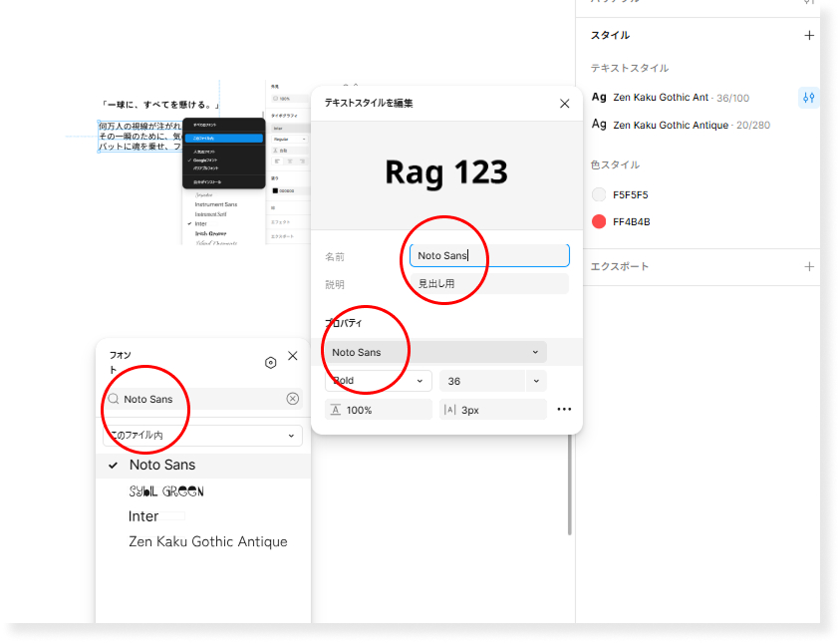840x643 pixels.
Task: Pick Inter from the font list
Action: click(143, 516)
